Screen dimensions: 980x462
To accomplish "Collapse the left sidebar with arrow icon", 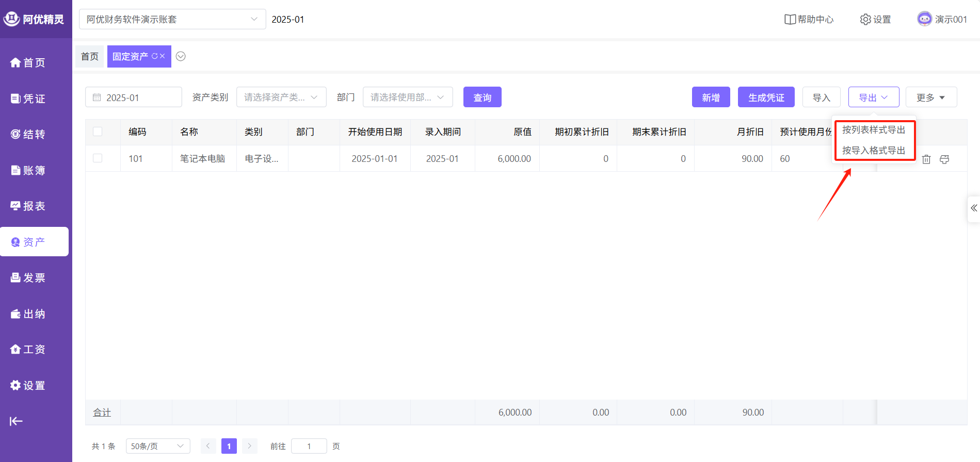I will pos(16,421).
